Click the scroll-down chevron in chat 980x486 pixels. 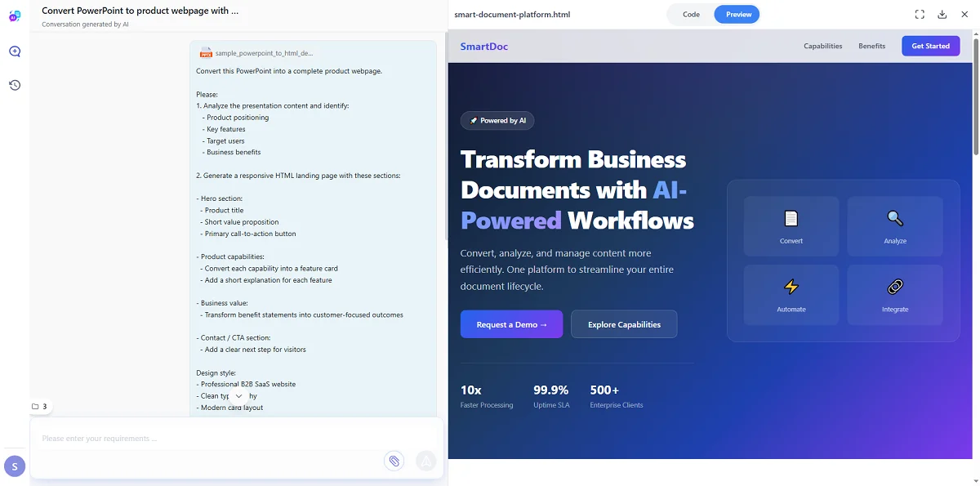pyautogui.click(x=238, y=395)
